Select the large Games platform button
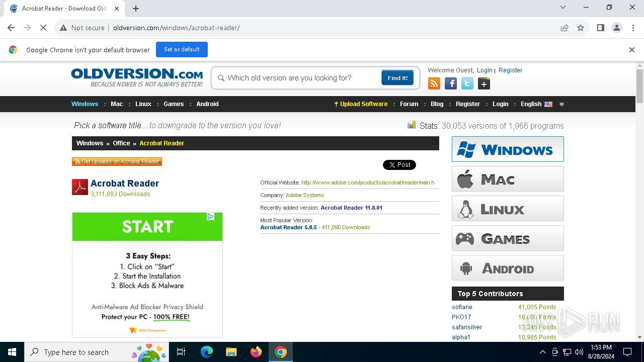The height and width of the screenshot is (362, 644). (508, 238)
